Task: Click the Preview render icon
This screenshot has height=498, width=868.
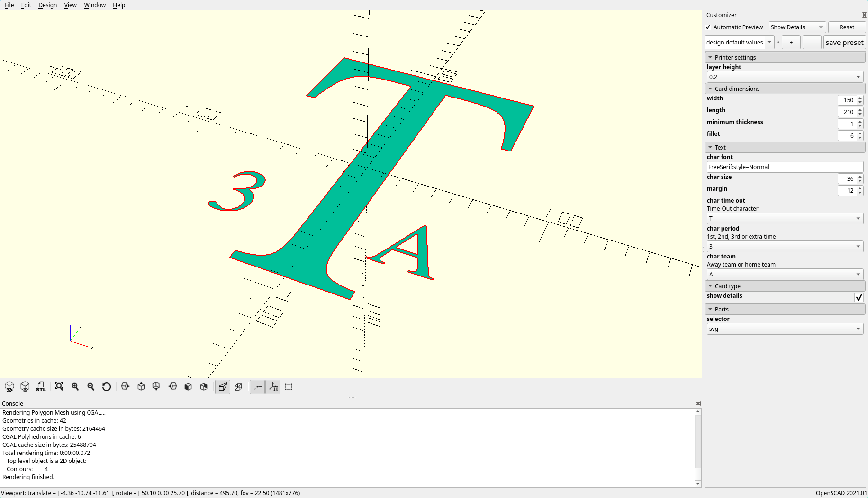Action: pos(9,387)
